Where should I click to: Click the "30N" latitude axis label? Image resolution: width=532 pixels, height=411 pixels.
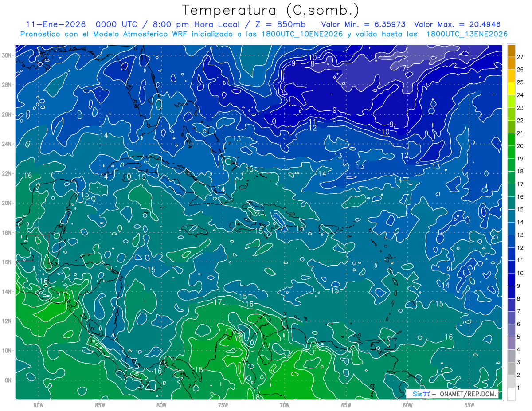8,55
